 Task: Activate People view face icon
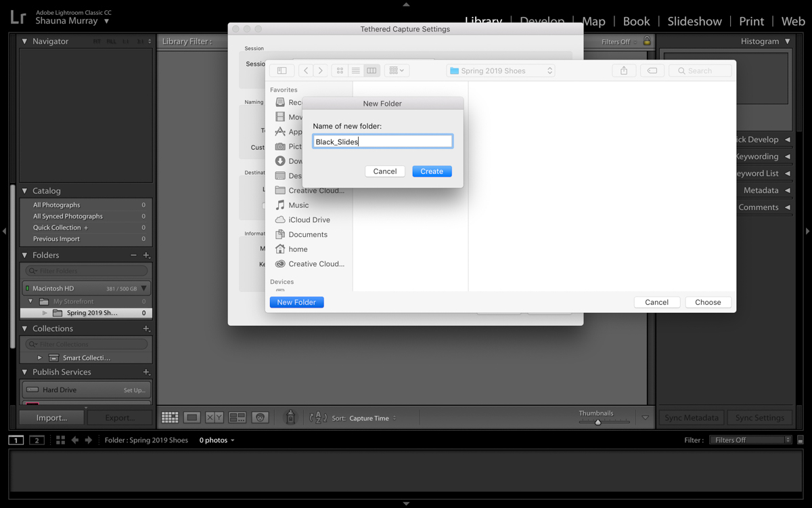tap(261, 418)
